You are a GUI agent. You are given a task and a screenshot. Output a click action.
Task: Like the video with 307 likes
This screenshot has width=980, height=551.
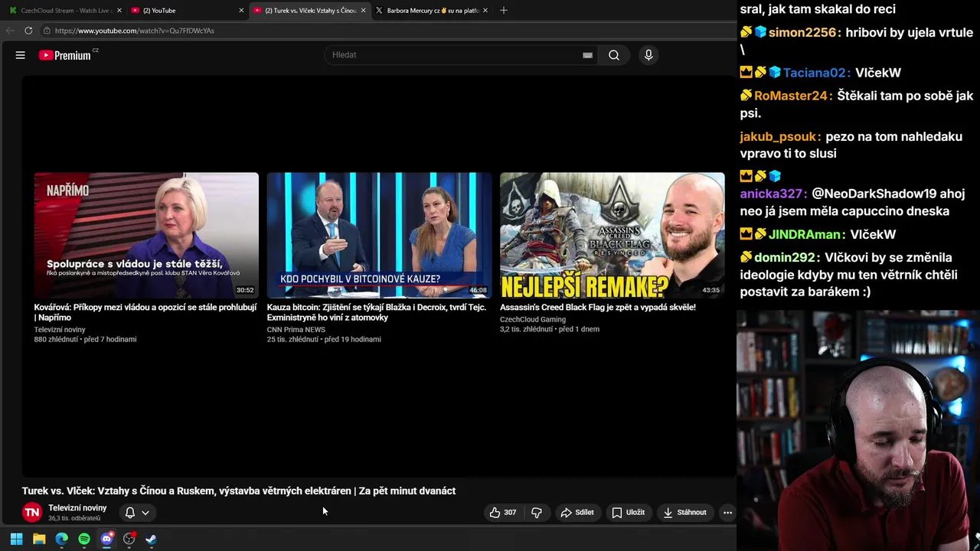(503, 513)
